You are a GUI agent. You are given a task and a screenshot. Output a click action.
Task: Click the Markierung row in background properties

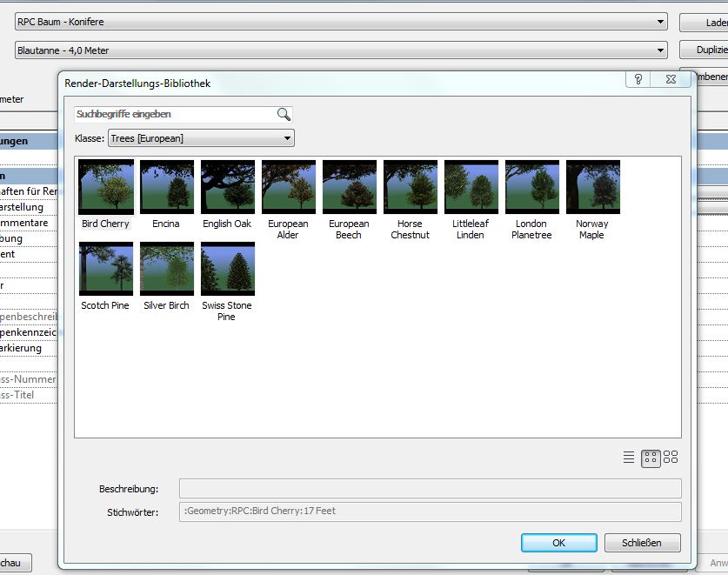click(29, 348)
